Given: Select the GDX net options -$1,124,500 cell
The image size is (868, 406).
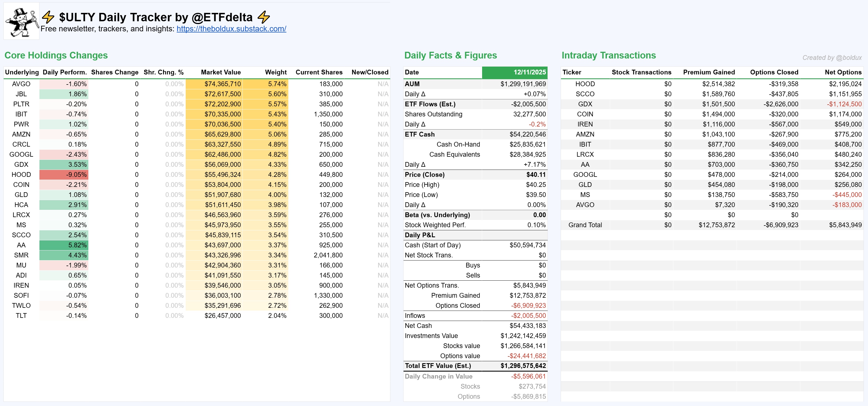Looking at the screenshot, I should coord(844,104).
